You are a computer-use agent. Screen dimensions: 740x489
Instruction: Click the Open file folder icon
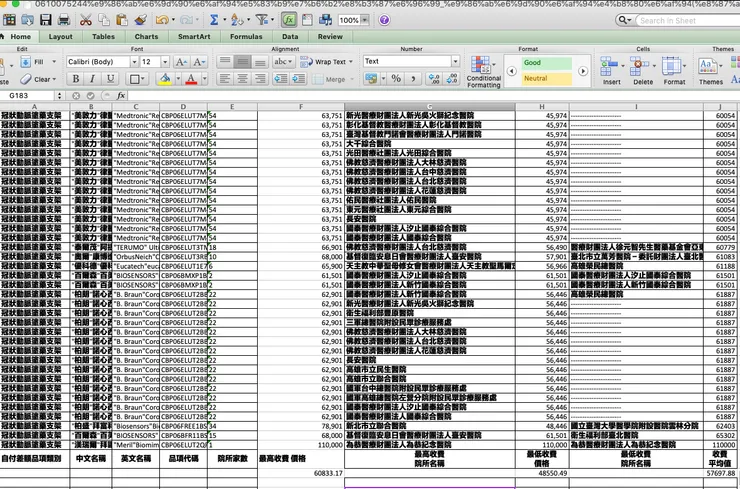click(27, 20)
